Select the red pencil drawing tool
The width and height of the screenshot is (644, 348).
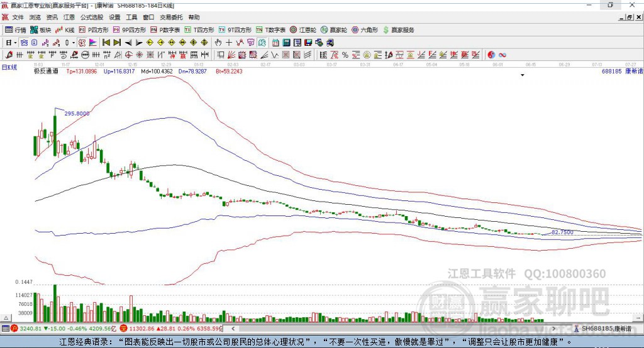click(9, 55)
